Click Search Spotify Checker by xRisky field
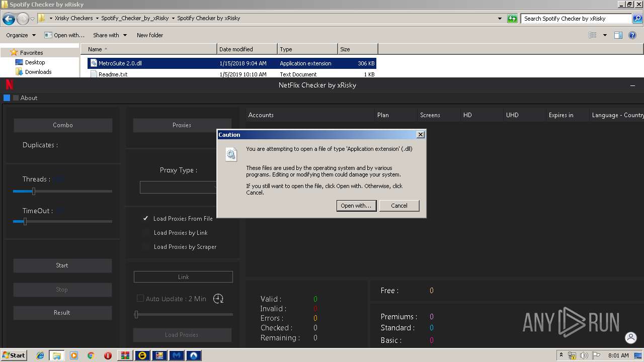Screen dimensions: 644x362 coord(576,19)
